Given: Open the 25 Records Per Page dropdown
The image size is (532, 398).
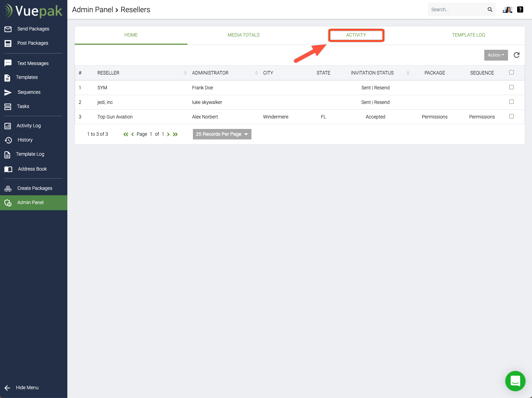Looking at the screenshot, I should tap(222, 134).
